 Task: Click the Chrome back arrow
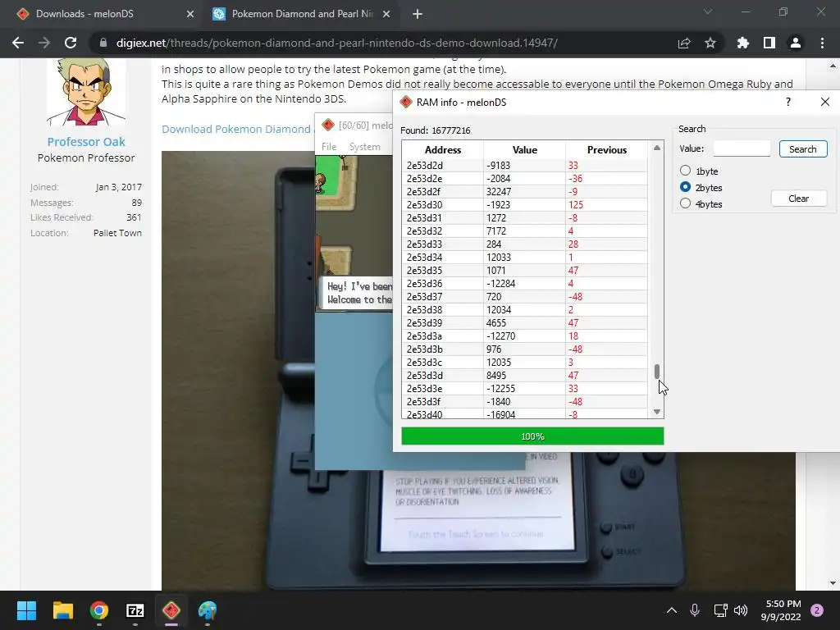click(x=18, y=43)
